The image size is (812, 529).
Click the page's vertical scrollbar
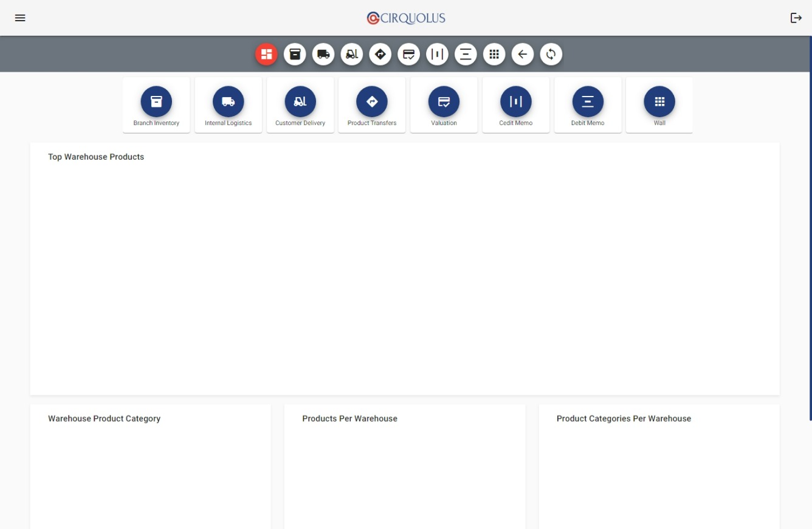(x=810, y=228)
